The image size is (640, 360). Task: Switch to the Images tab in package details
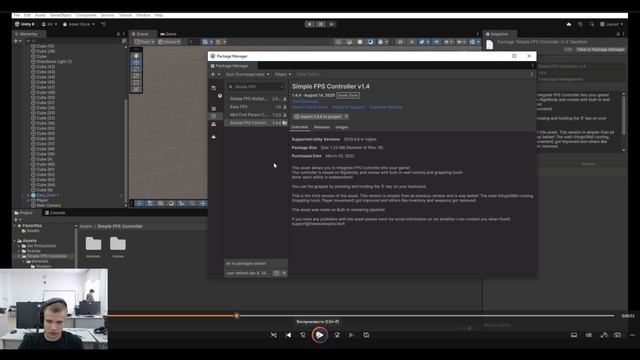tap(342, 127)
